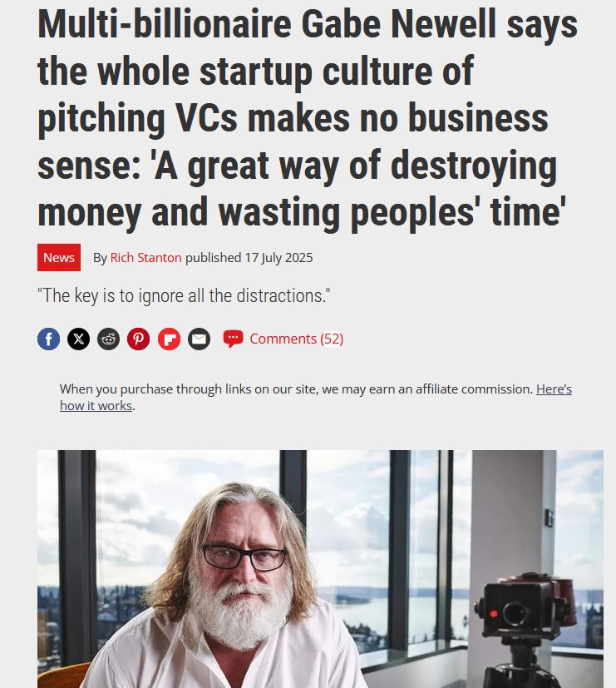Click the 17 July 2025 publication date
616x688 pixels.
[x=278, y=258]
